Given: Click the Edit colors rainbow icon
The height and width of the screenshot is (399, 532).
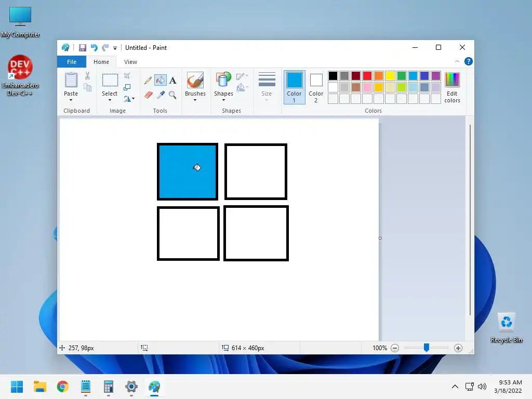Looking at the screenshot, I should [x=452, y=80].
